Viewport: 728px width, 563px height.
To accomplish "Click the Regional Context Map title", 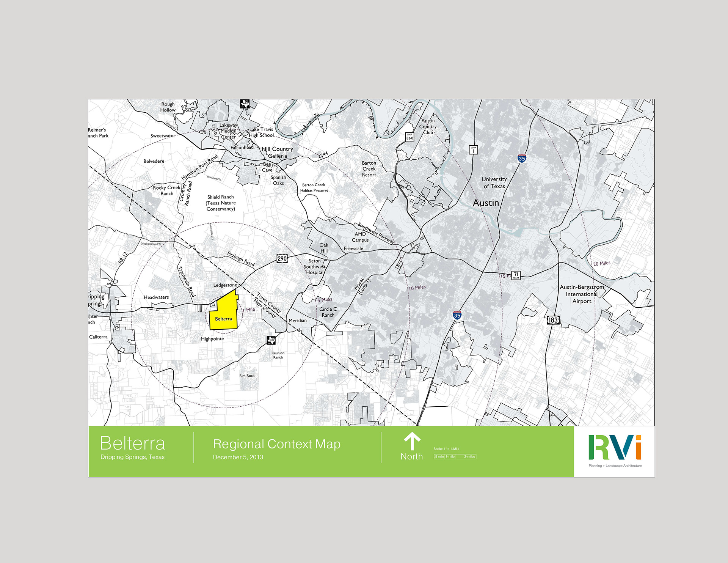I will (x=276, y=444).
